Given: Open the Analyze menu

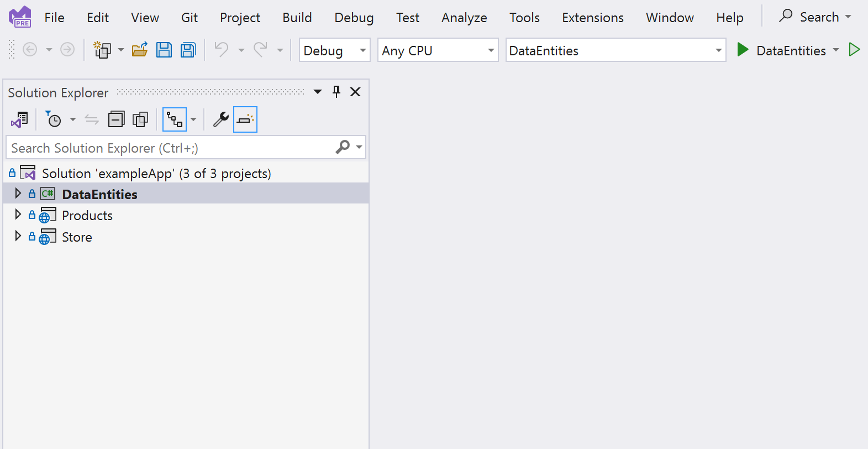Looking at the screenshot, I should [464, 18].
